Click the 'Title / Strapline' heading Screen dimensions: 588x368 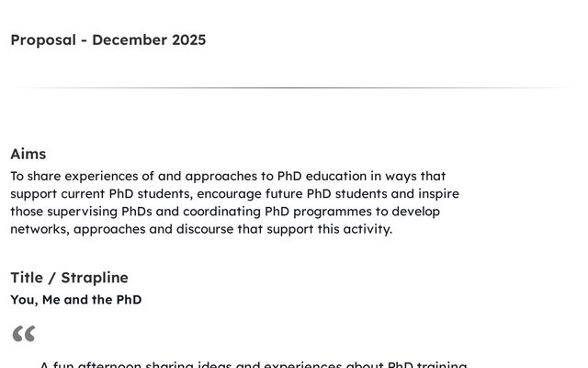click(x=69, y=277)
